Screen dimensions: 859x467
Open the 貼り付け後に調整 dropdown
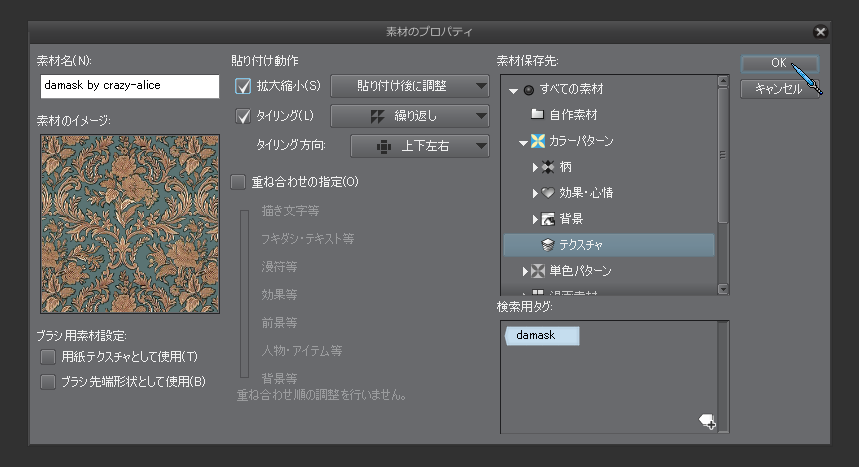click(x=409, y=87)
